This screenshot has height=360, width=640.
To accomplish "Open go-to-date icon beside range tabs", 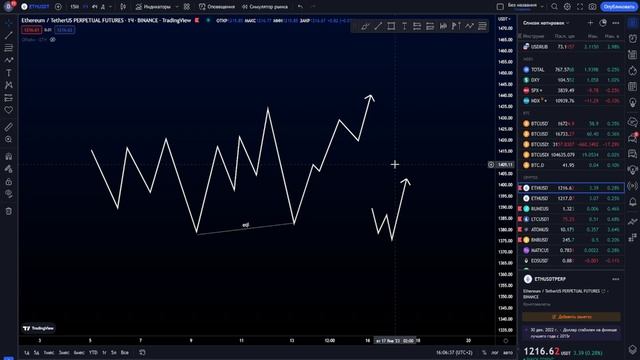I will click(x=142, y=352).
